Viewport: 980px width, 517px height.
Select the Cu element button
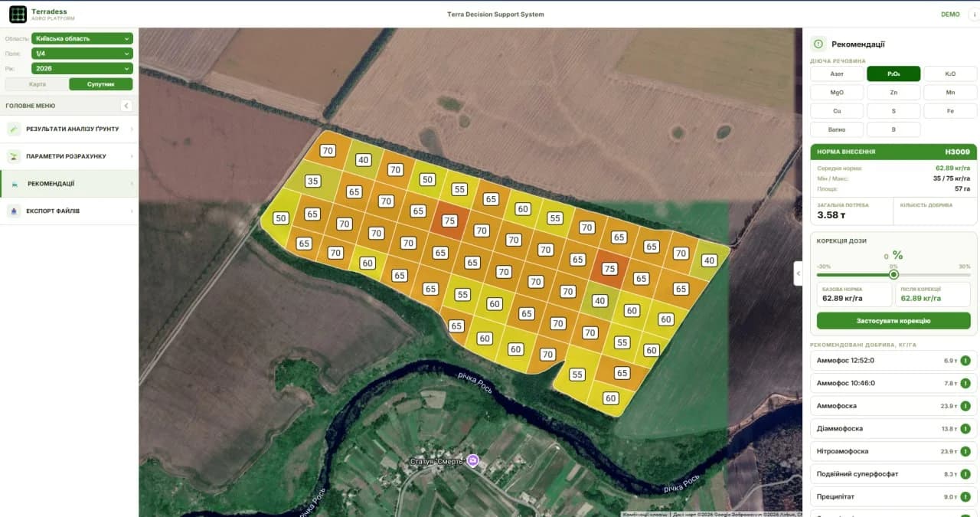pyautogui.click(x=837, y=111)
